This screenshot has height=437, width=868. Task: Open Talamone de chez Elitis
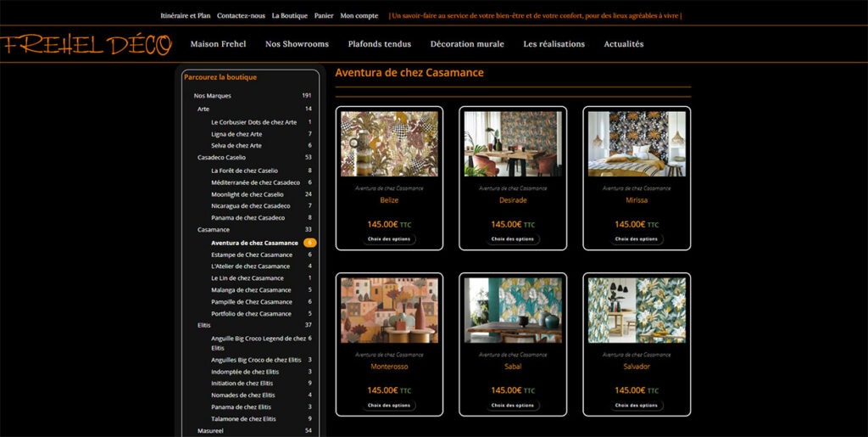pyautogui.click(x=243, y=418)
